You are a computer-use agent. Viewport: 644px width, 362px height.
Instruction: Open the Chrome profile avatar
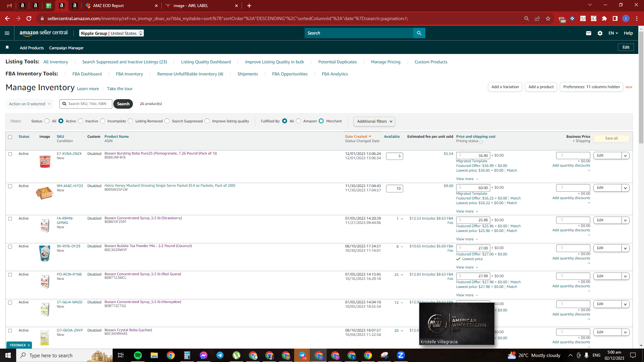(626, 19)
